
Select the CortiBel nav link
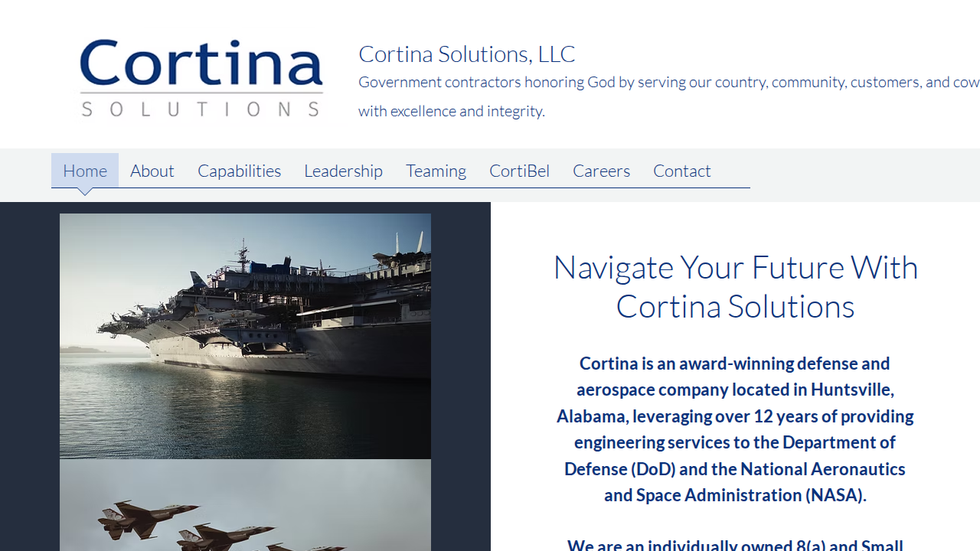tap(519, 171)
